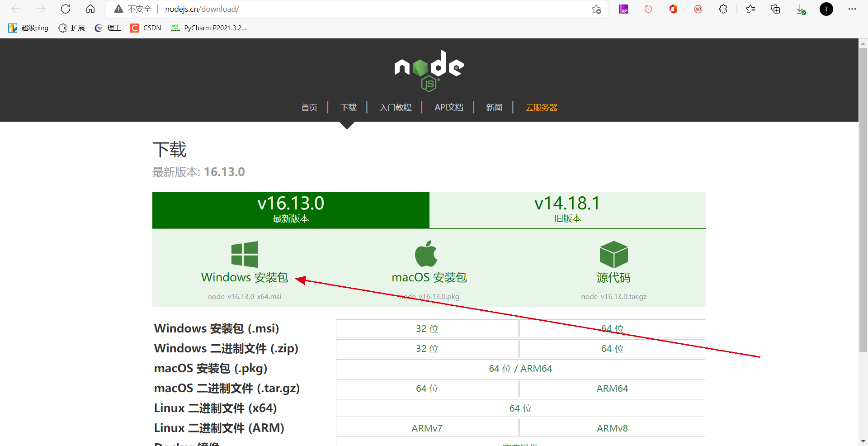The height and width of the screenshot is (446, 868).
Task: Go to browser home page icon
Action: click(x=90, y=9)
